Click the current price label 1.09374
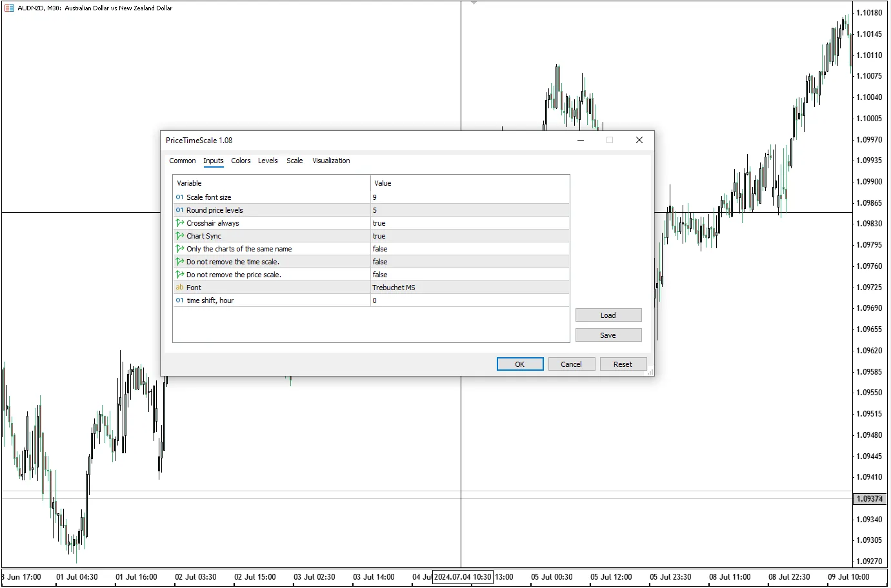The height and width of the screenshot is (588, 891). 870,499
